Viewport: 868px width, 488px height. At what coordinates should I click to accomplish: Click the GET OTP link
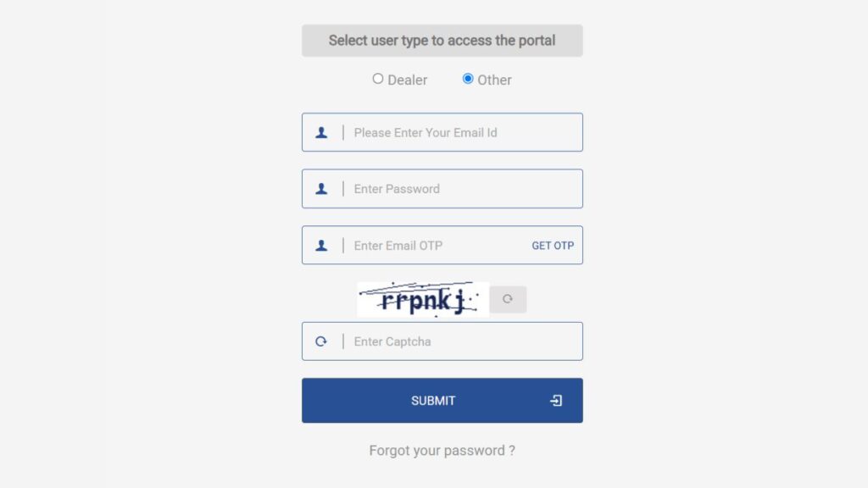[553, 246]
